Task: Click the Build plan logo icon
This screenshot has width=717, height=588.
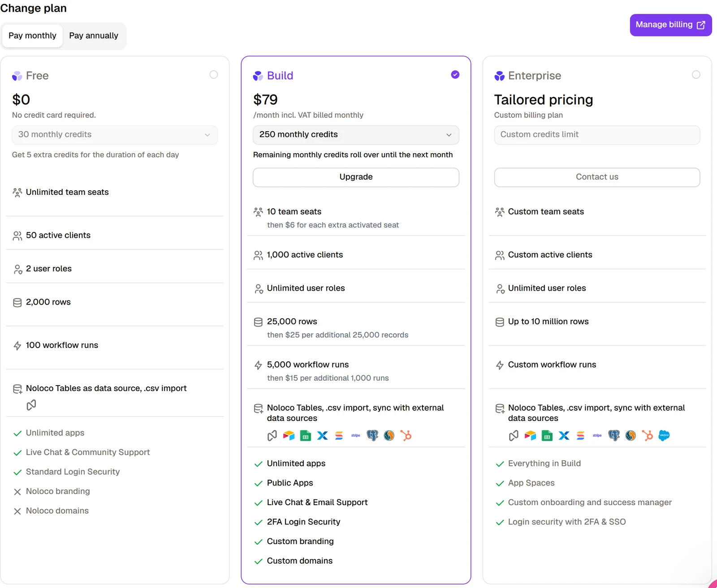Action: click(258, 76)
